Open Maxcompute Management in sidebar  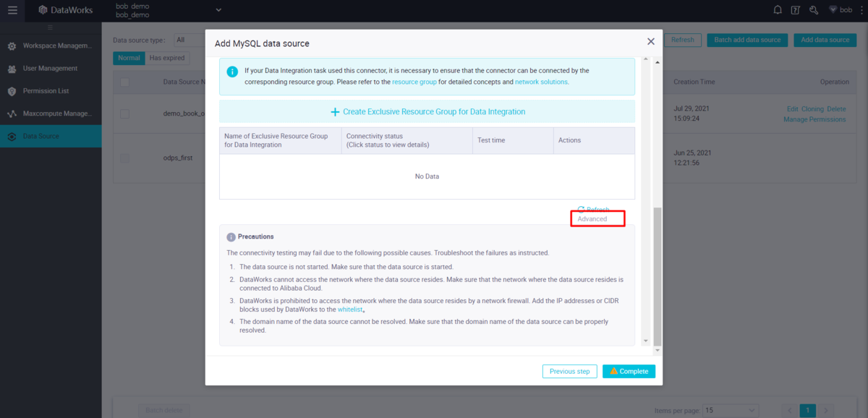[x=51, y=114]
